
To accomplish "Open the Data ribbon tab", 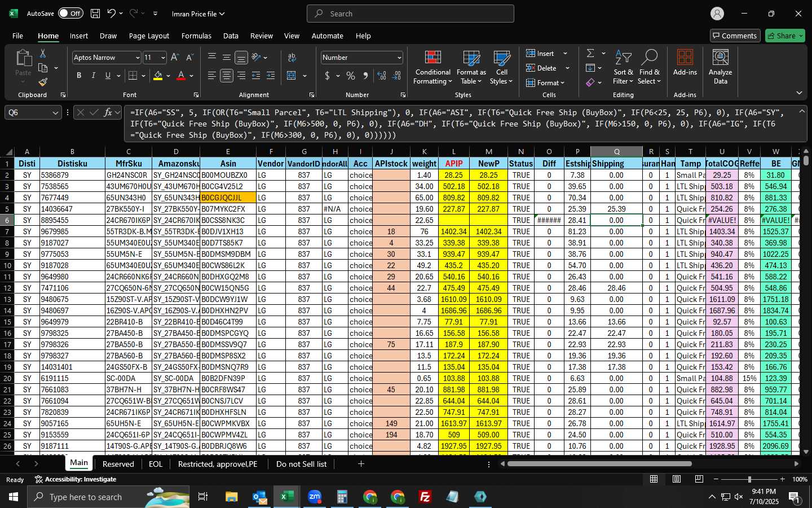I will click(x=231, y=36).
